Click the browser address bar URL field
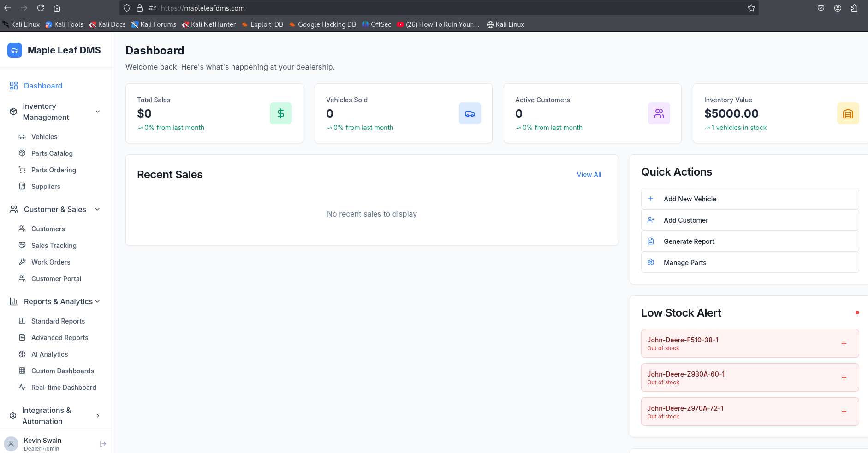The image size is (868, 453). [x=415, y=8]
